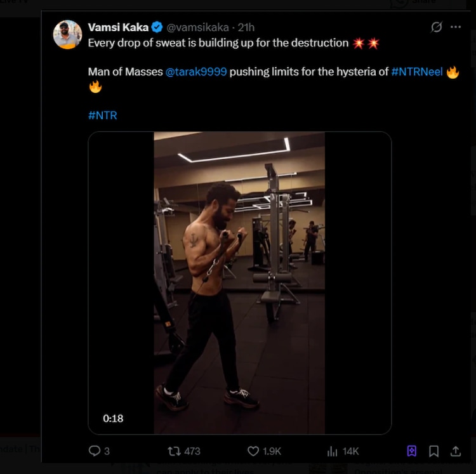Open the #NTRNeel hashtag

[x=417, y=72]
